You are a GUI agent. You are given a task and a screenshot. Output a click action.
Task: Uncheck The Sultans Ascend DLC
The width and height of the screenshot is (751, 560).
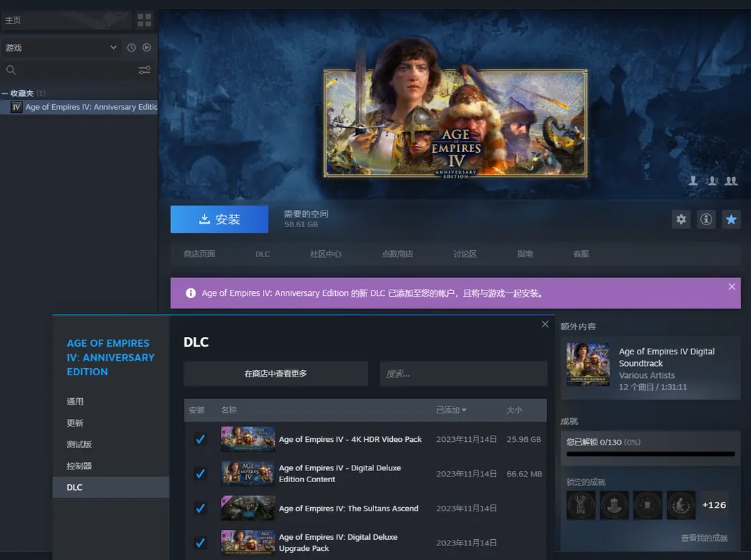200,508
